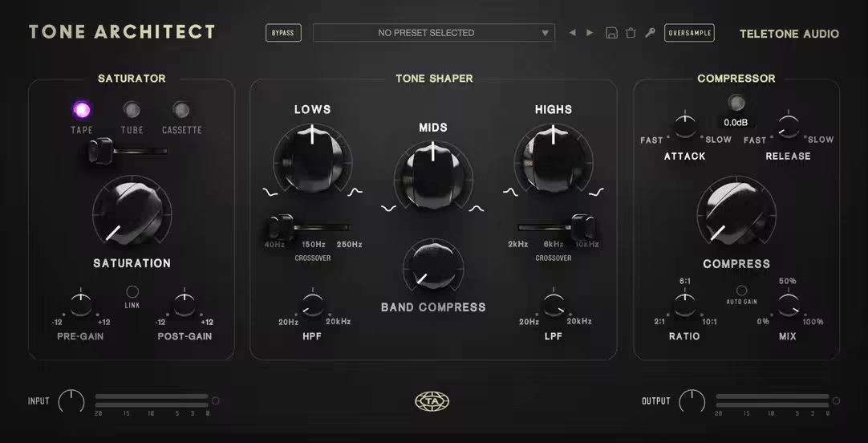Click the 50% mix label
Screen dimensions: 868x443
click(788, 281)
